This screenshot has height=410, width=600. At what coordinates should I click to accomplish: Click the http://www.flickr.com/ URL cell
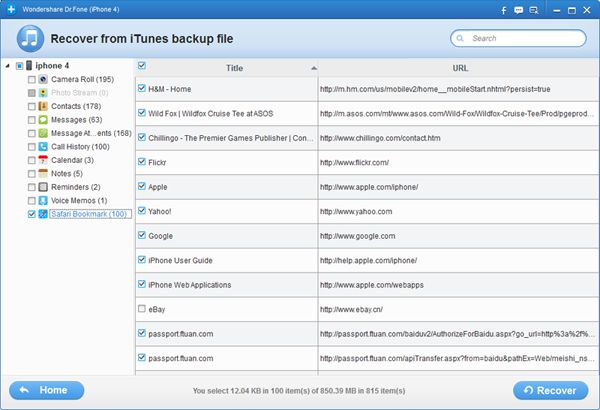458,163
